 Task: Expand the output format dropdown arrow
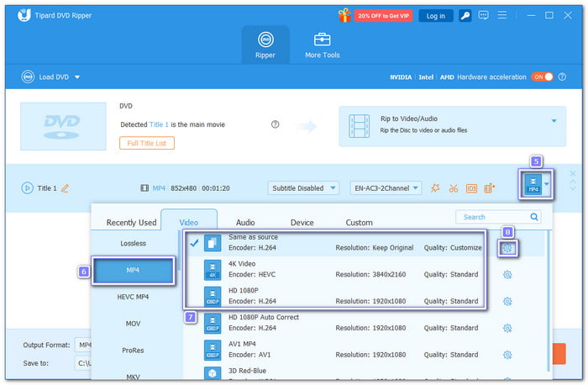547,184
